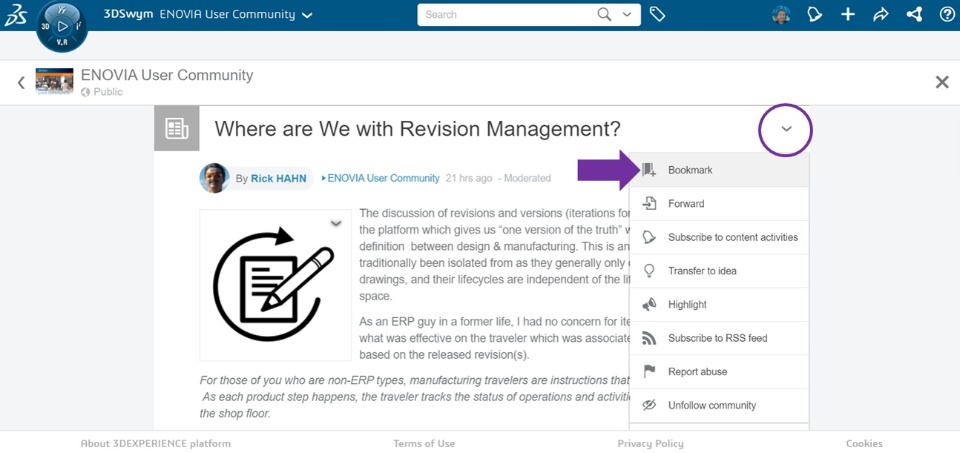960x453 pixels.
Task: Click inside the Search input field
Action: click(505, 15)
